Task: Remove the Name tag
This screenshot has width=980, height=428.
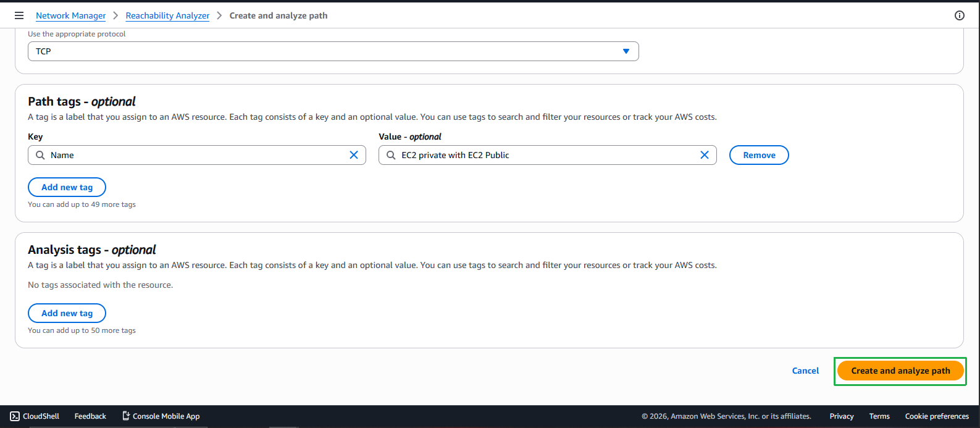Action: (x=759, y=155)
